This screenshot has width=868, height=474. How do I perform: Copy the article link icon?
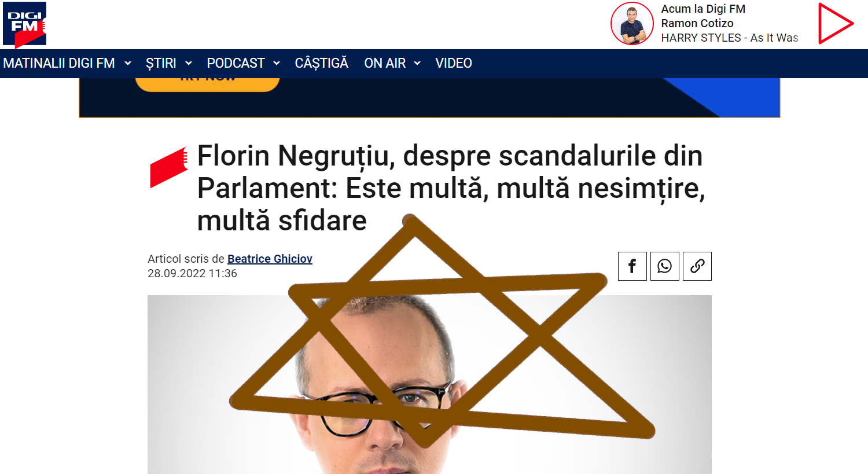pos(697,266)
